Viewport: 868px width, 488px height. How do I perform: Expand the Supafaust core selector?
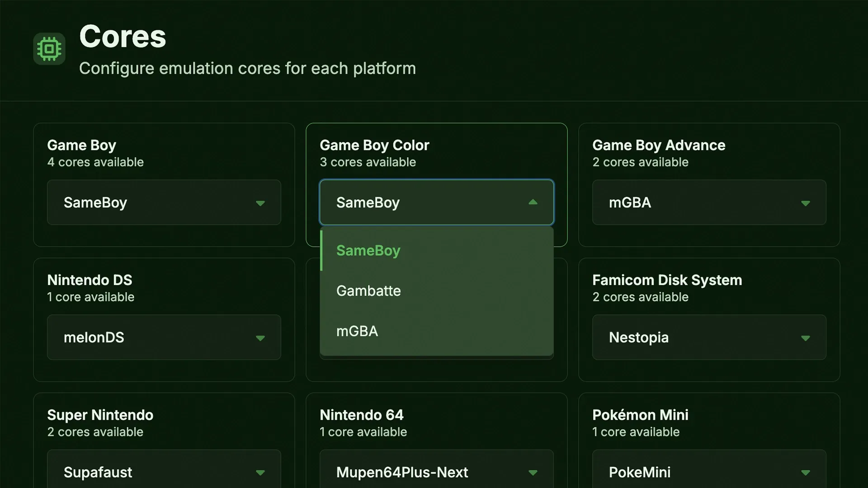[164, 470]
